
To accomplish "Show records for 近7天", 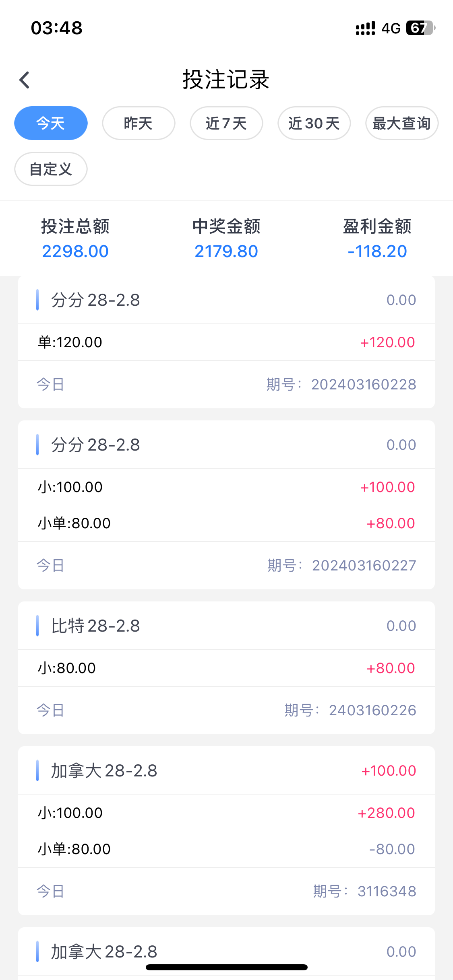I will tap(226, 123).
